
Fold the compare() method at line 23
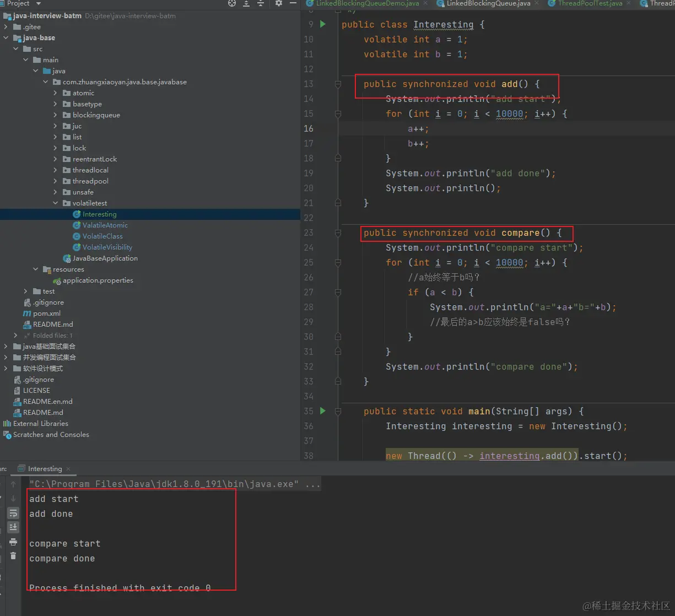[338, 233]
